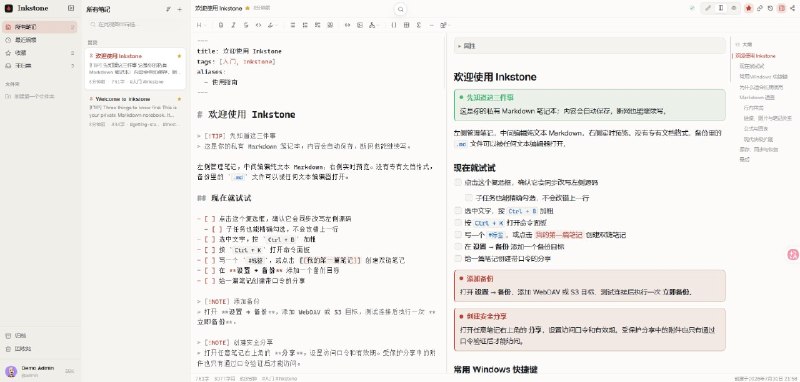Image resolution: width=800 pixels, height=382 pixels.
Task: Apply italic formatting in the editor toolbar
Action: coord(233,24)
